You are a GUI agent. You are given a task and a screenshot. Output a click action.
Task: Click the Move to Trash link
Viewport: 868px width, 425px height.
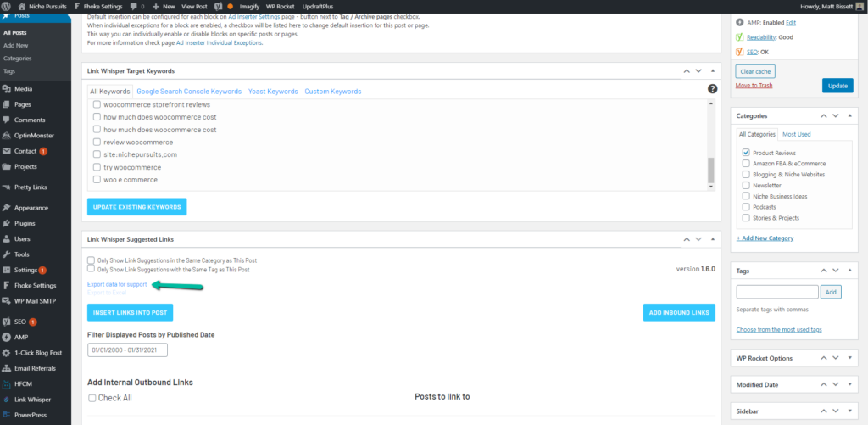point(754,86)
